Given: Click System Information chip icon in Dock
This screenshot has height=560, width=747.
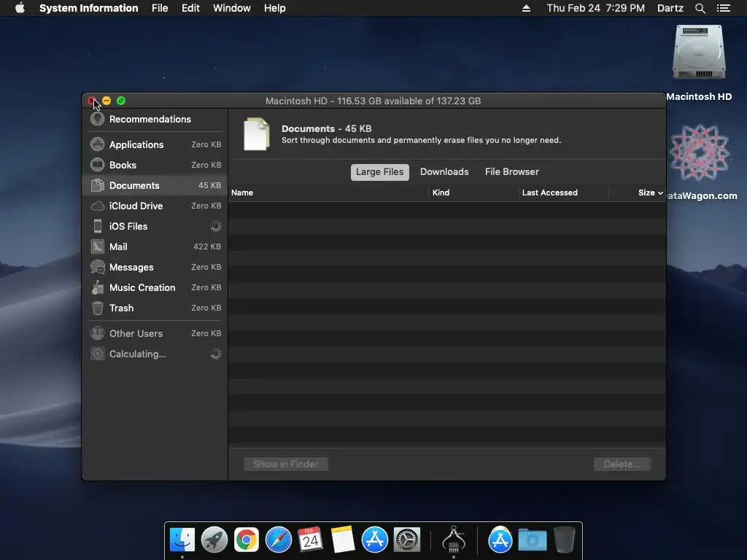Looking at the screenshot, I should [x=454, y=540].
